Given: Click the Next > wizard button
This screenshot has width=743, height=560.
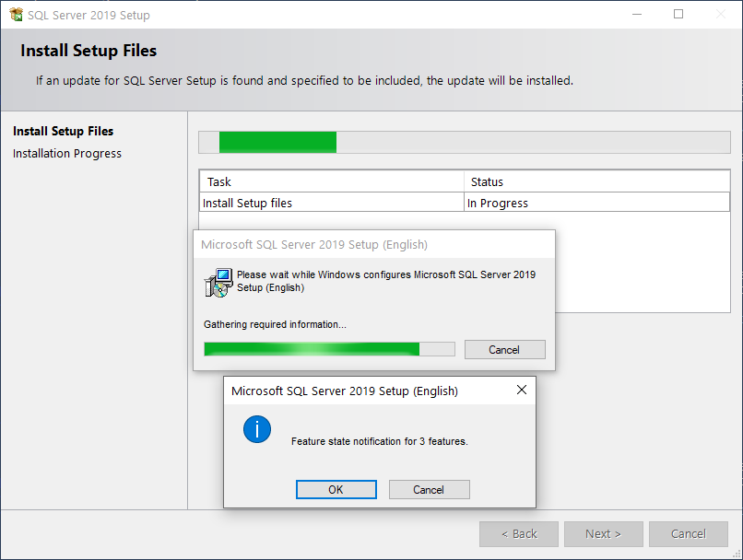Looking at the screenshot, I should click(603, 534).
